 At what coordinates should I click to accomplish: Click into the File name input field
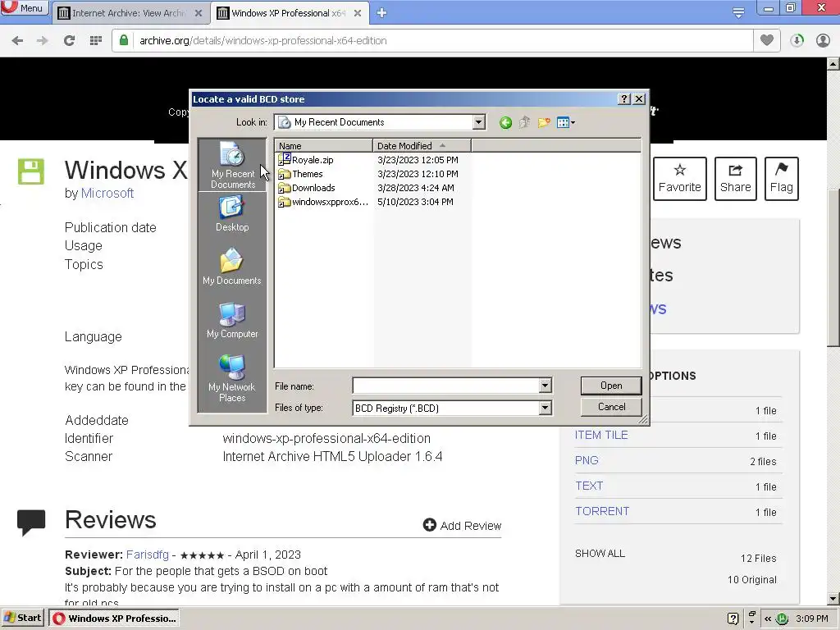click(x=445, y=386)
